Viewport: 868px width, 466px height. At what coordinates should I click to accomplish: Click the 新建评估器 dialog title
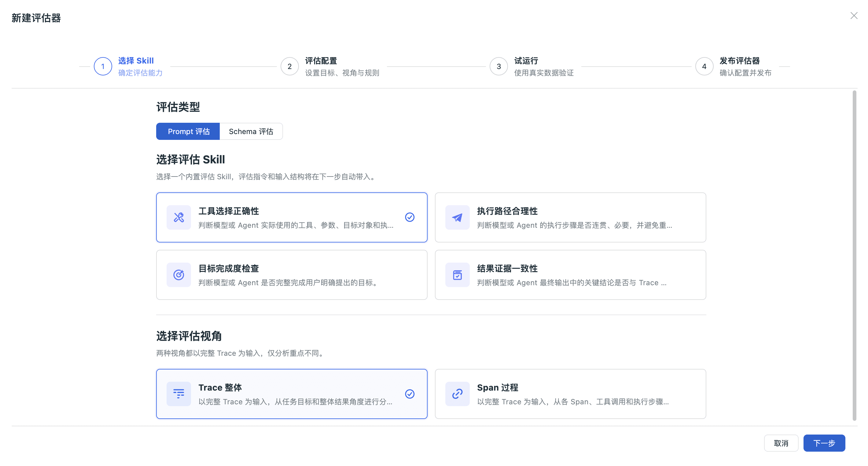click(x=36, y=18)
